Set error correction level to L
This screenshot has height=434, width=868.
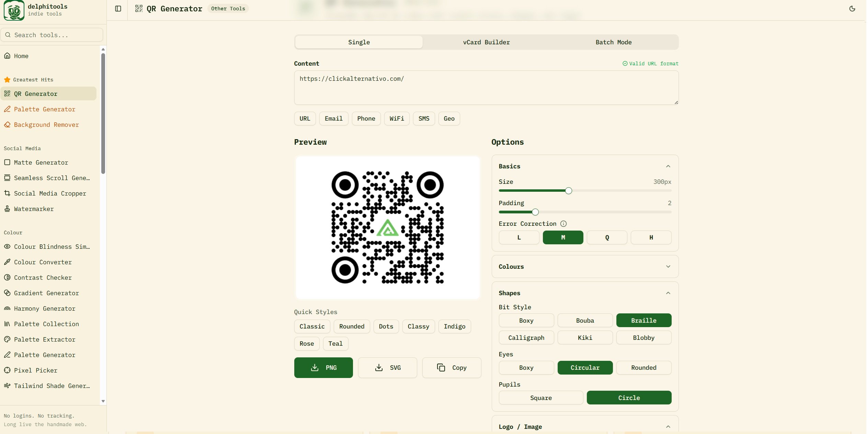(x=519, y=237)
